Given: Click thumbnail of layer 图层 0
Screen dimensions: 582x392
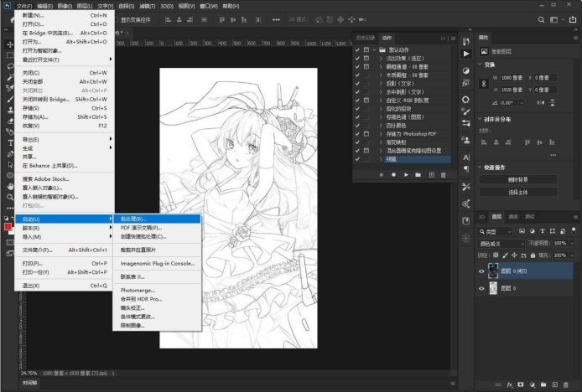Looking at the screenshot, I should click(x=493, y=288).
